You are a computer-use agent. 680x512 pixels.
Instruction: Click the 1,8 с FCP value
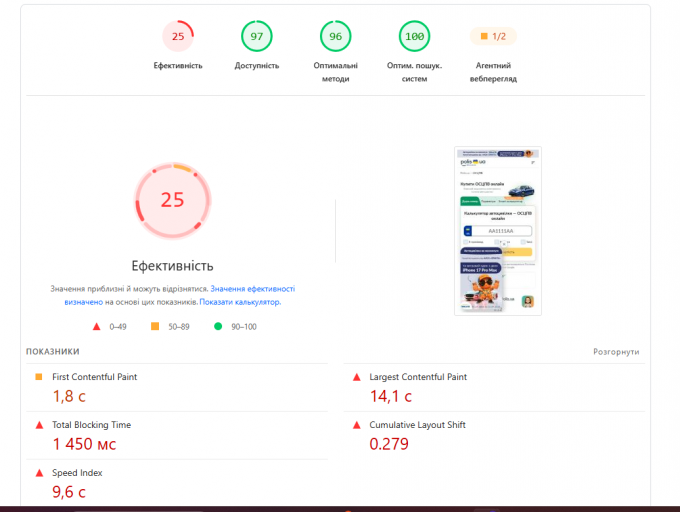[x=69, y=396]
